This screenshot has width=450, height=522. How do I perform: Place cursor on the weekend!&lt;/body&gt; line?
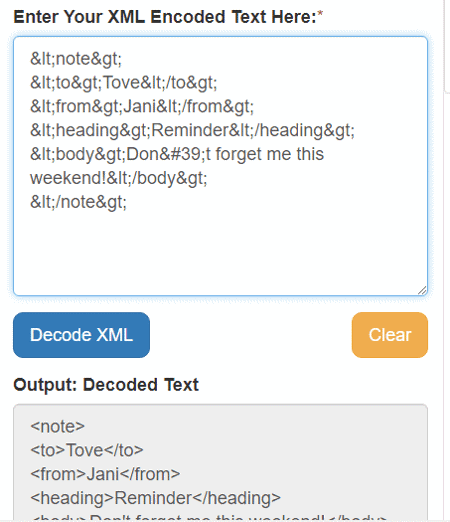[119, 178]
